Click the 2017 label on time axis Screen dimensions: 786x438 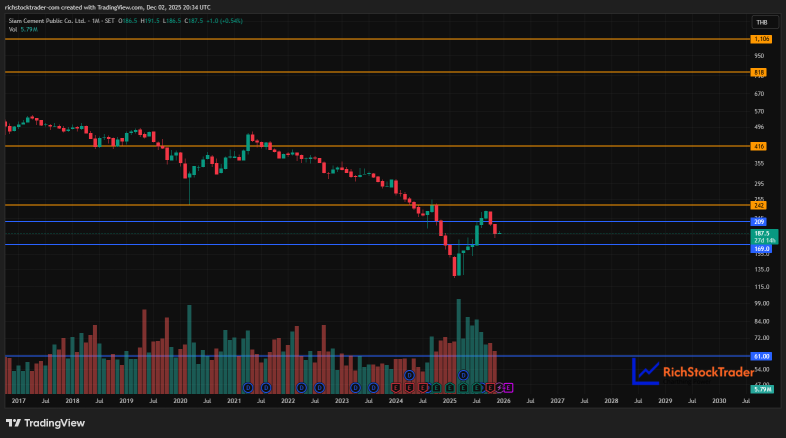[x=19, y=401]
